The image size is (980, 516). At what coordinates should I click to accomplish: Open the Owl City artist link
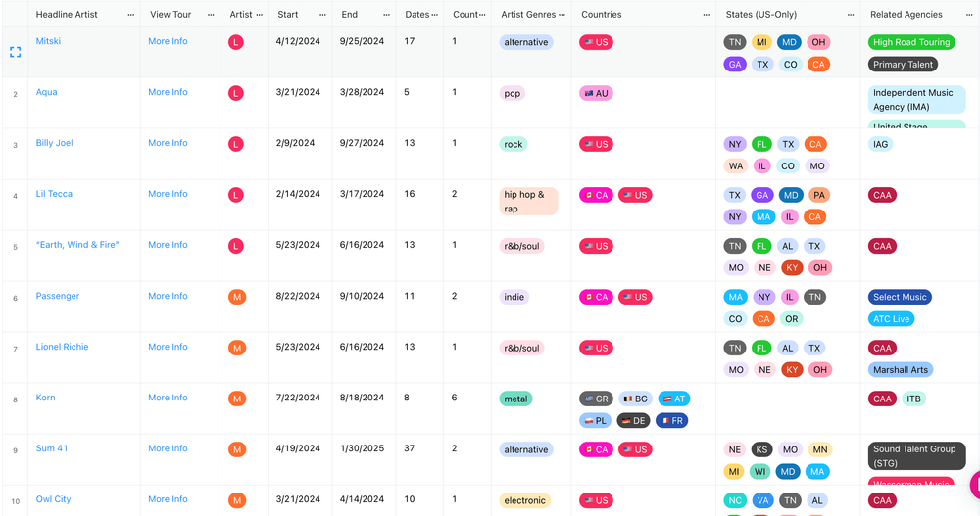pos(53,499)
